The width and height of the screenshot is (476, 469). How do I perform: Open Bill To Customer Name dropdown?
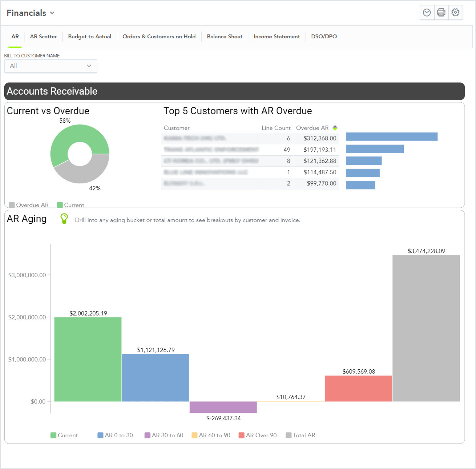pyautogui.click(x=51, y=66)
